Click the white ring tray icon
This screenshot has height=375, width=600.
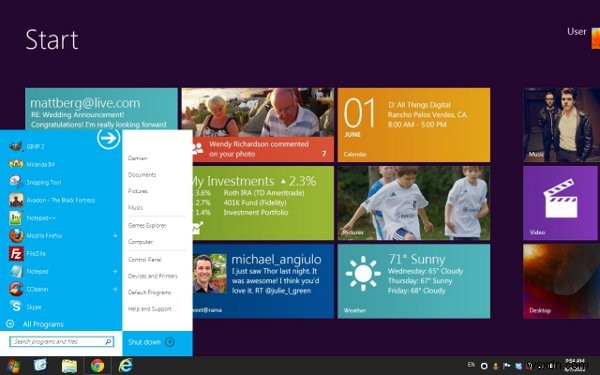484,366
